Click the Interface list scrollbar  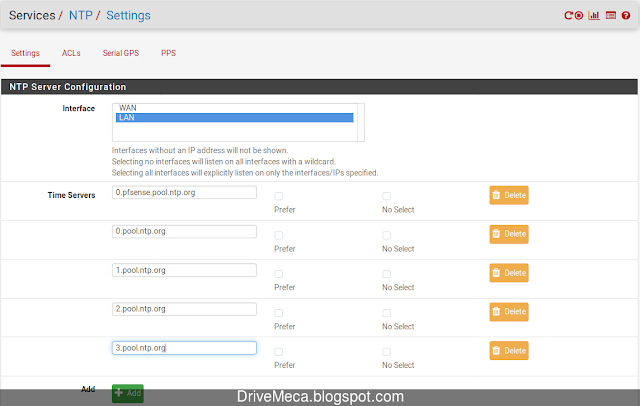click(361, 122)
